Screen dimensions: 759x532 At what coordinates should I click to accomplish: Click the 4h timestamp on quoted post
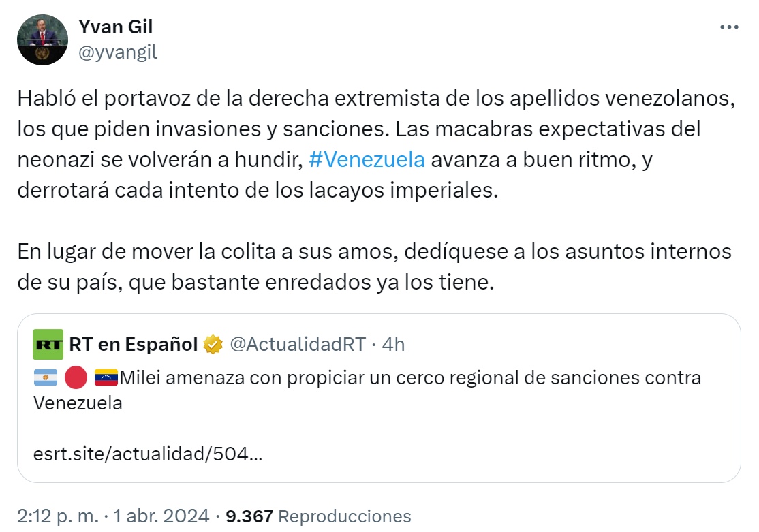coord(393,344)
